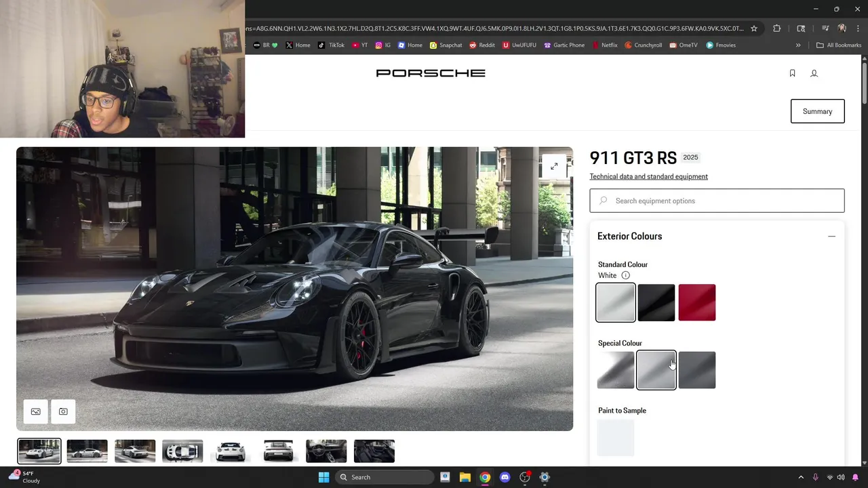Collapse the Exterior Colours section
Viewport: 868px width, 488px height.
coord(831,237)
